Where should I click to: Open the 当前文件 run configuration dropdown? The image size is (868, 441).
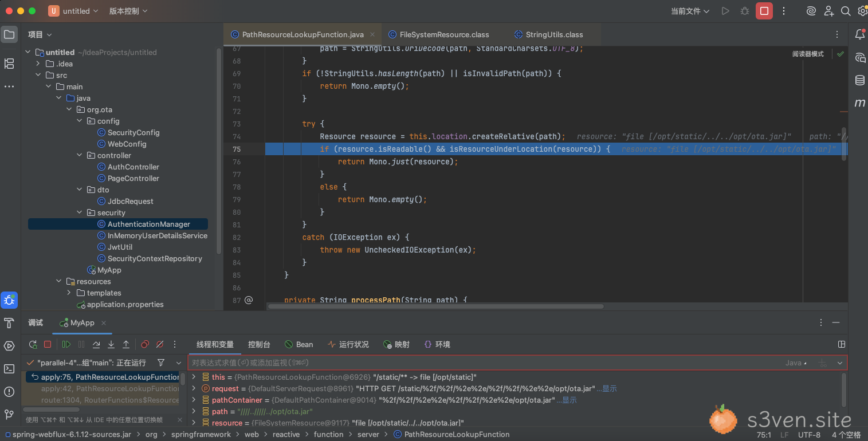point(690,11)
